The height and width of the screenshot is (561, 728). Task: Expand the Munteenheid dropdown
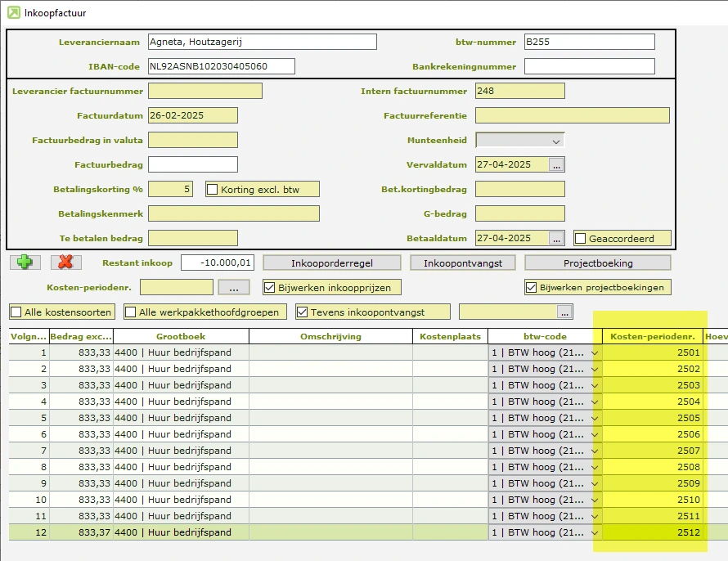point(556,141)
